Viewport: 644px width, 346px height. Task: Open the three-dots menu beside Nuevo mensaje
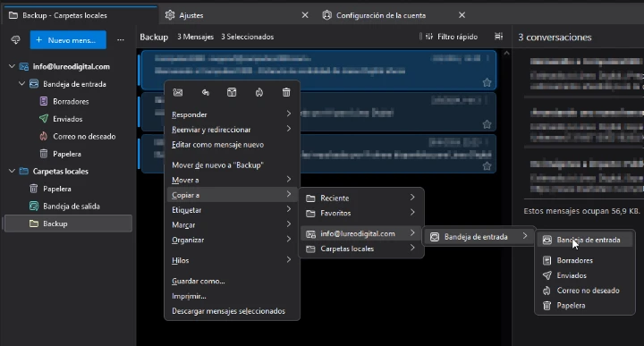point(121,40)
